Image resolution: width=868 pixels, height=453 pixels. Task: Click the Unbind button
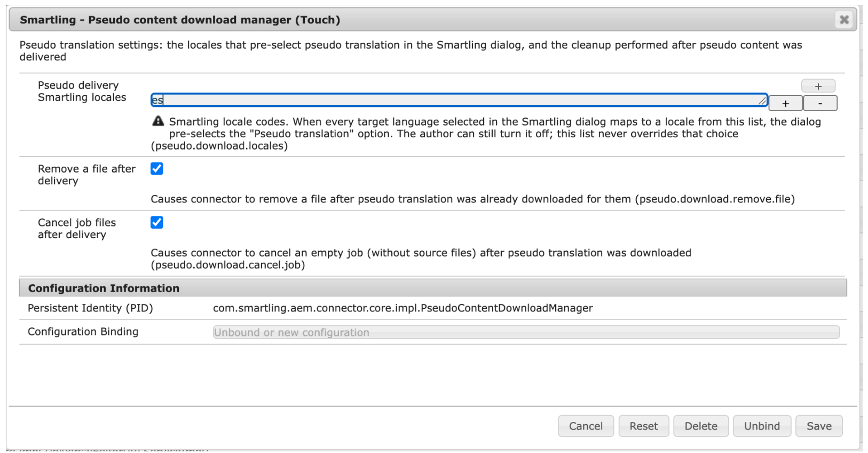click(x=762, y=426)
